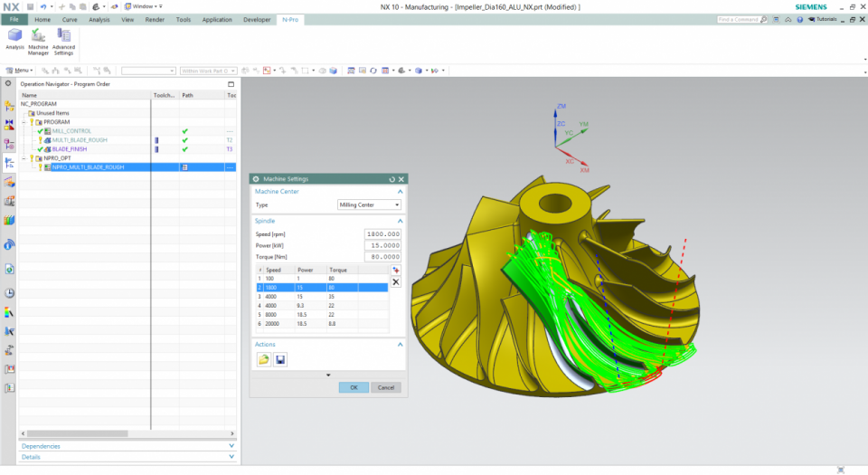Open the File menu
Viewport: 868px width, 475px height.
[x=14, y=19]
